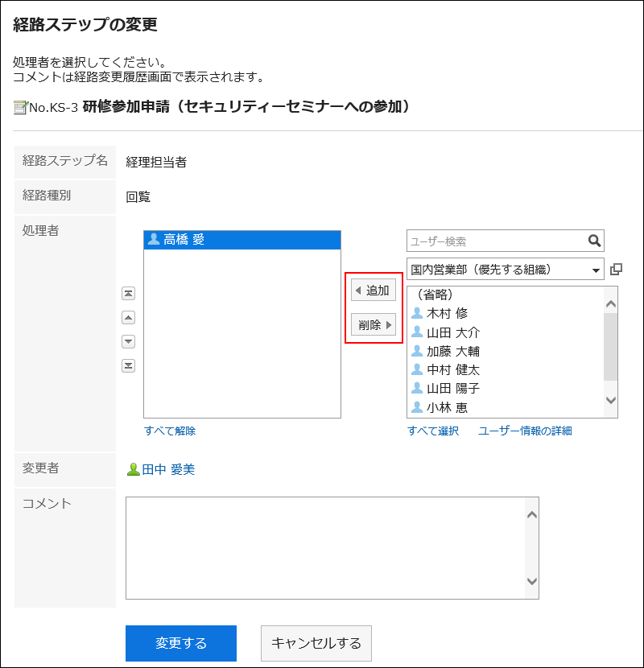Click the comment box scroll down arrow
Image resolution: width=644 pixels, height=668 pixels.
click(532, 581)
